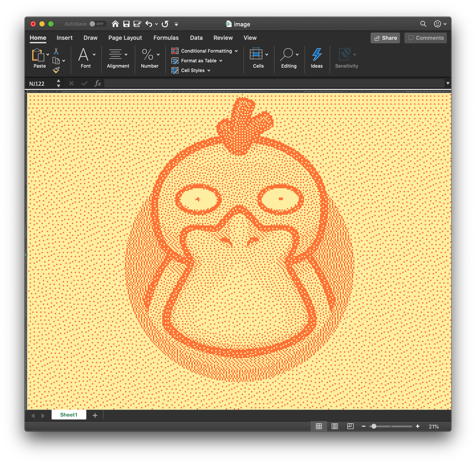The image size is (476, 464).
Task: Click the Format Painter brush icon
Action: [x=56, y=70]
